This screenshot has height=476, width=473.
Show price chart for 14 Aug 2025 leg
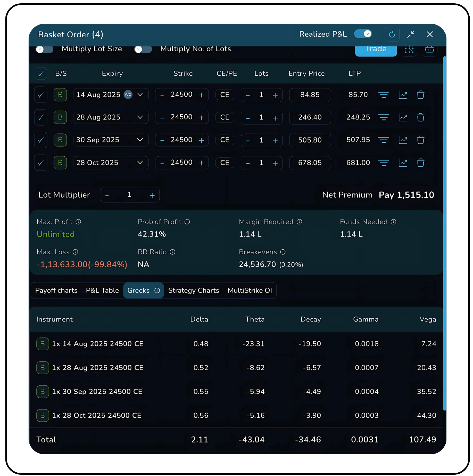(x=403, y=95)
